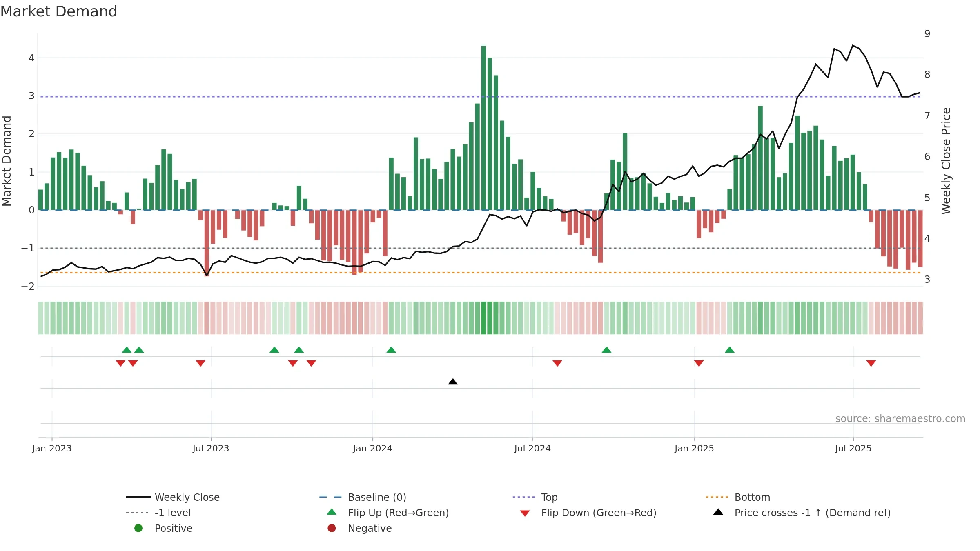980x551 pixels.
Task: Click the black price-cross marker on chart
Action: coord(453,382)
